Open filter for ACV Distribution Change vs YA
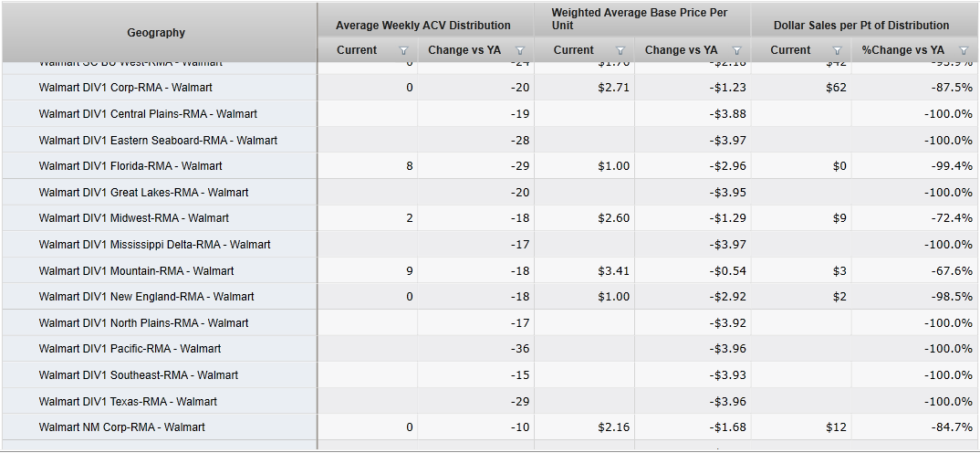980x453 pixels. (x=520, y=51)
